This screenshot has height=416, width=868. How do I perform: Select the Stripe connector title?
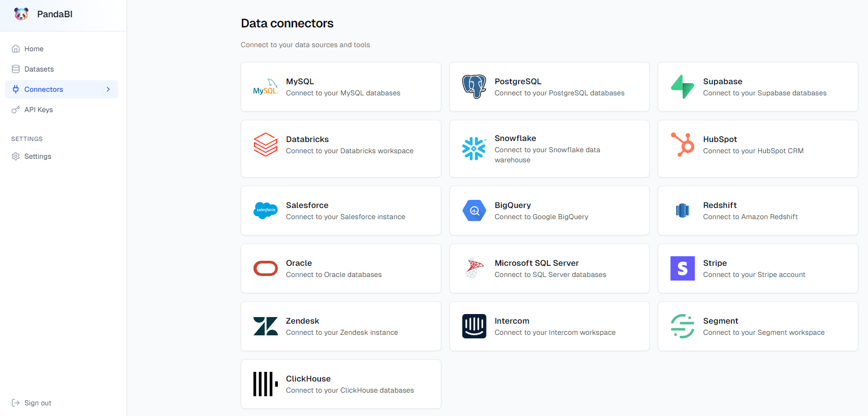[x=715, y=263]
